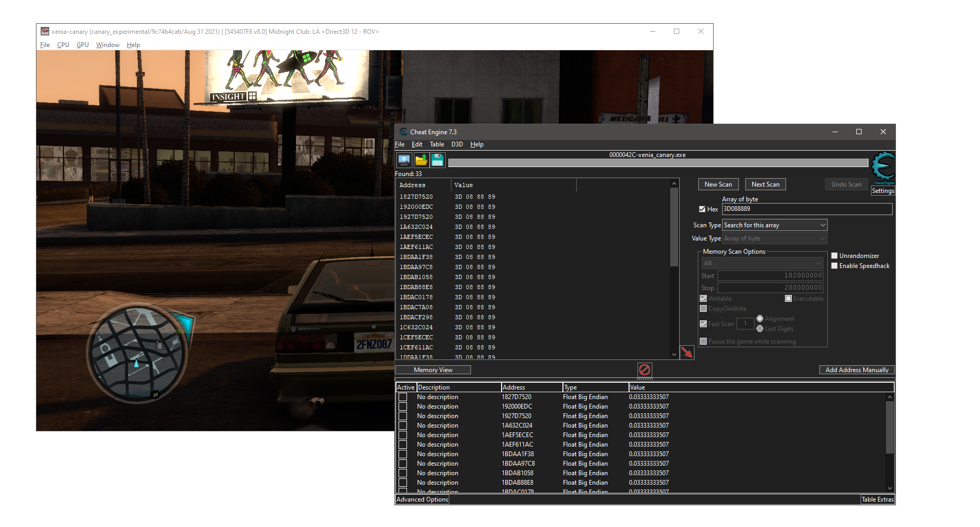Click the Fast Scan alignment value field

(745, 323)
